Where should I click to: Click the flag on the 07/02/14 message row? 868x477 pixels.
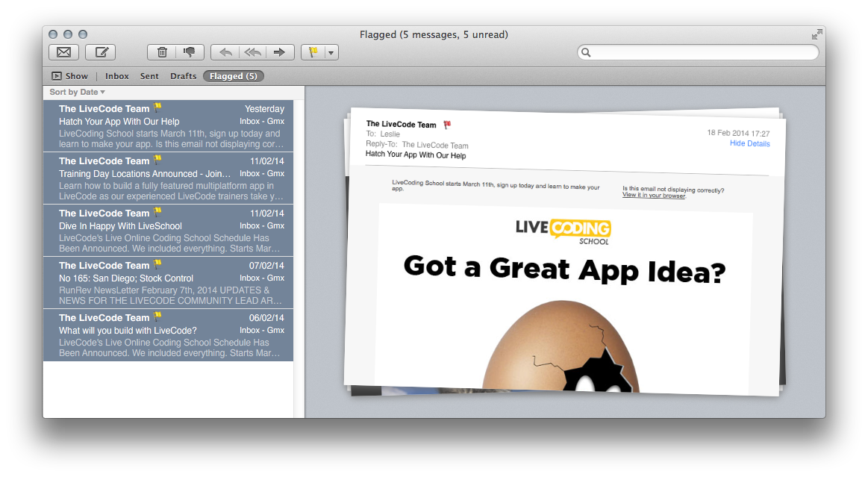point(157,264)
